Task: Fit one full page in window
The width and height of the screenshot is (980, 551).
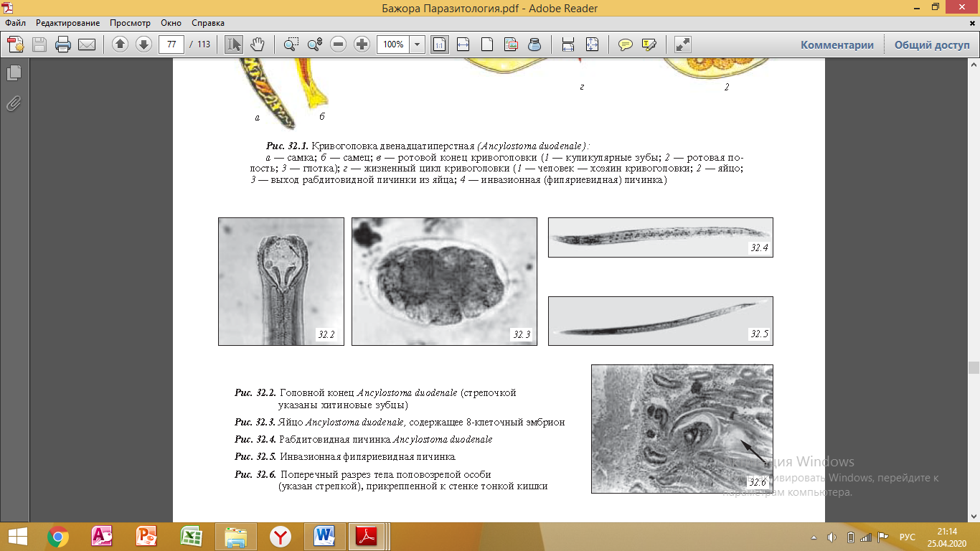Action: pos(487,44)
